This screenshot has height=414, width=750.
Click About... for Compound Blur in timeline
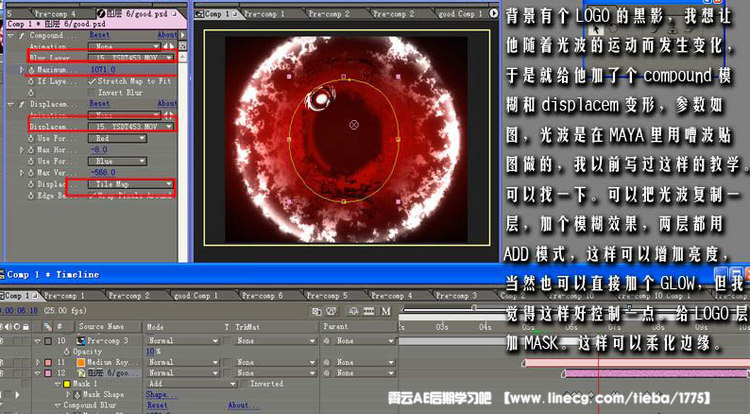(x=244, y=405)
